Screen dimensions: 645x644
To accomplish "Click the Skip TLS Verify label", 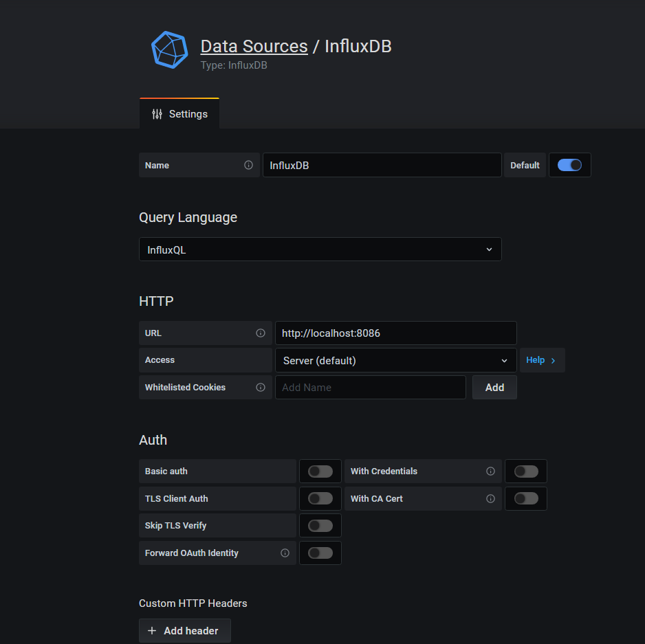I will 175,526.
